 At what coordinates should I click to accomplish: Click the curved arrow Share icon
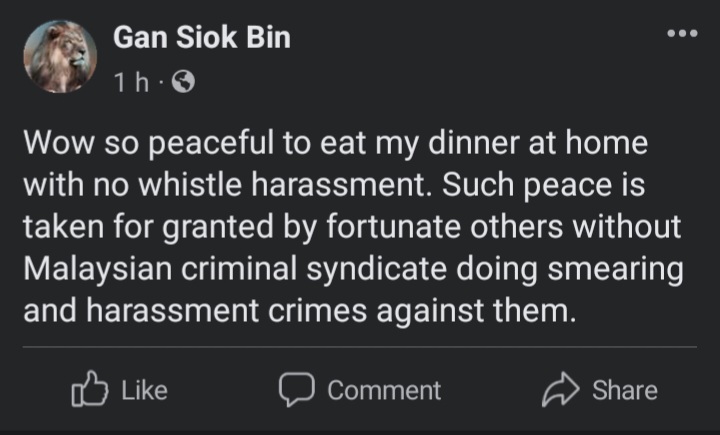tap(561, 390)
